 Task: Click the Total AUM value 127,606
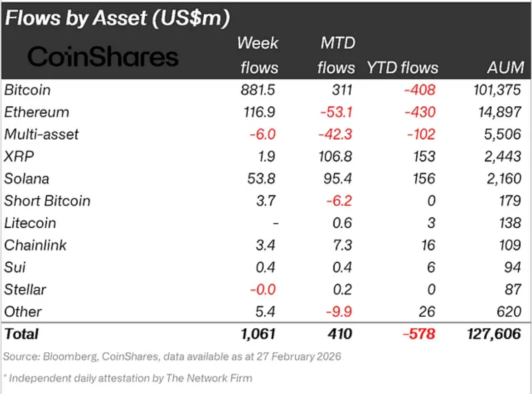493,334
